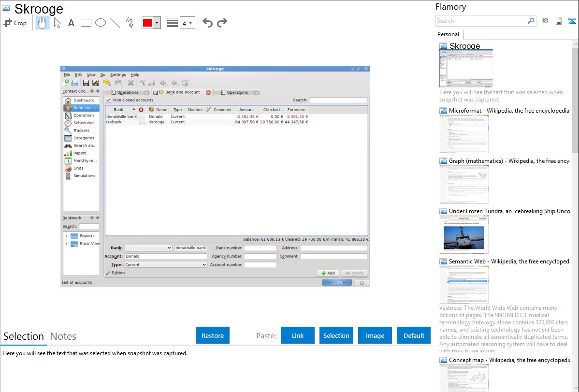
Task: Paste as Link
Action: pyautogui.click(x=298, y=335)
